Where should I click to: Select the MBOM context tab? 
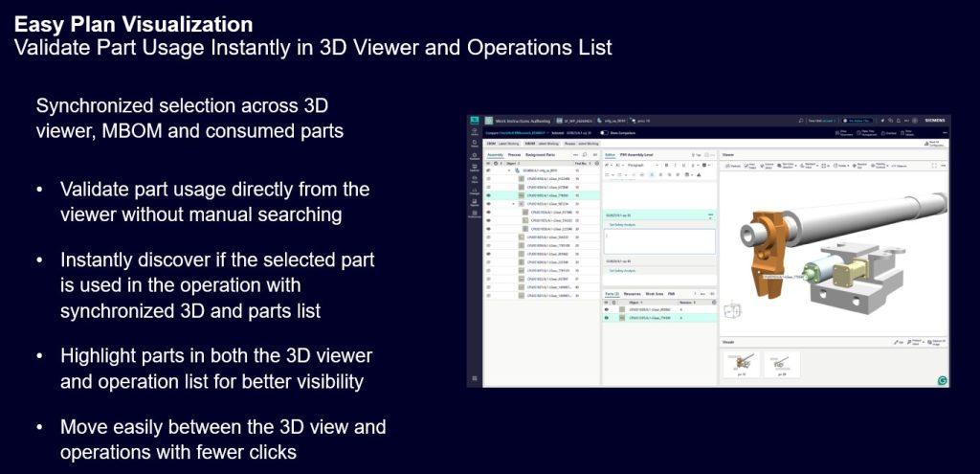542,144
